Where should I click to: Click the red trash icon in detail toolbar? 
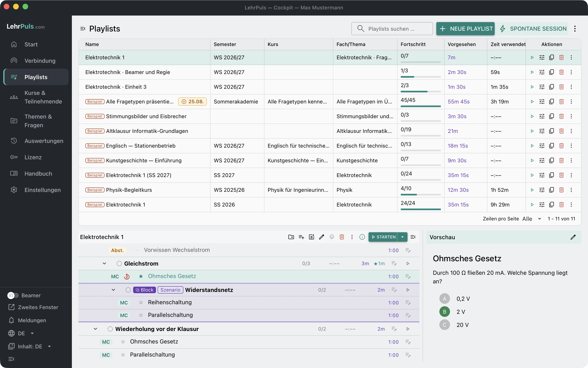342,237
